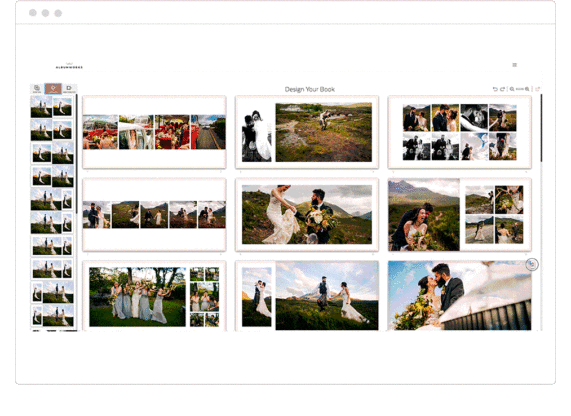Click the thumbnail panel vertical scrollbar
The image size is (571, 416).
pos(76,154)
